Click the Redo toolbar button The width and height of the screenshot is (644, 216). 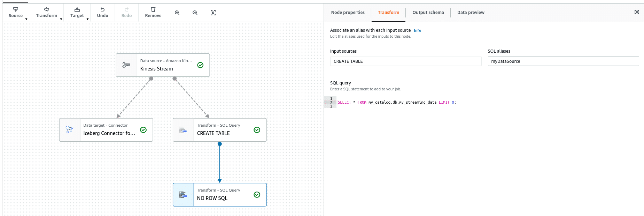click(x=126, y=13)
